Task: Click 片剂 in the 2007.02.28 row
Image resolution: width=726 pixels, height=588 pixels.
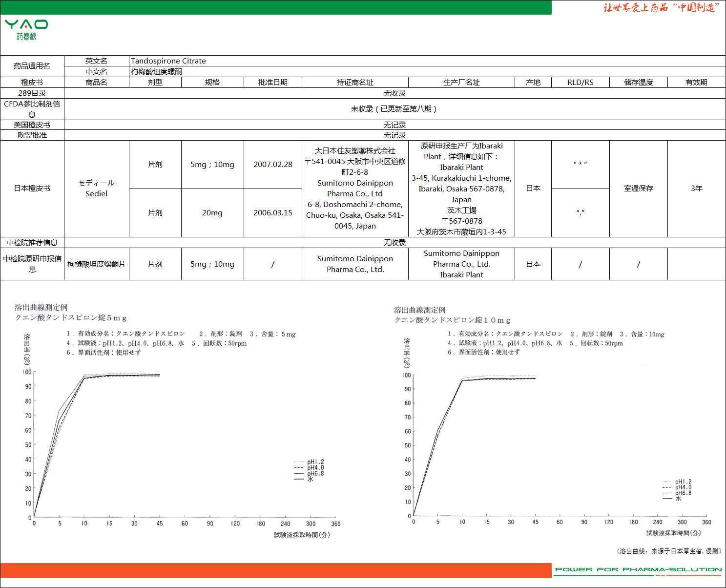Action: pyautogui.click(x=155, y=165)
